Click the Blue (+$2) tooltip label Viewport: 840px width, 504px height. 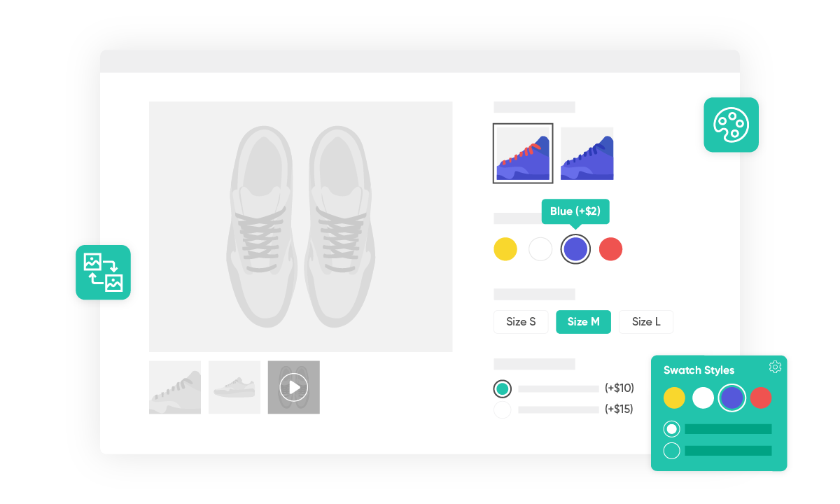(575, 211)
